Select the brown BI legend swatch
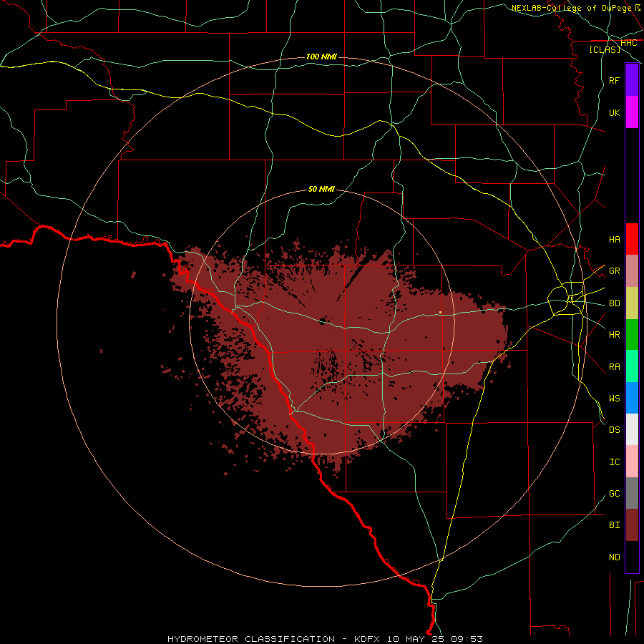The image size is (644, 644). coord(632,525)
